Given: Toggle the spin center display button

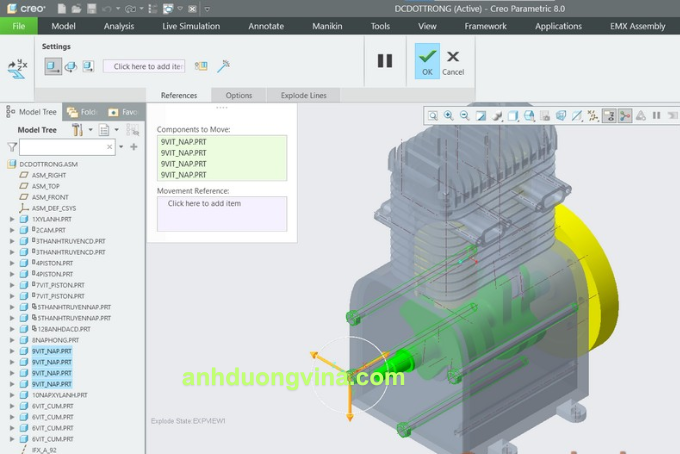Looking at the screenshot, I should pos(625,115).
